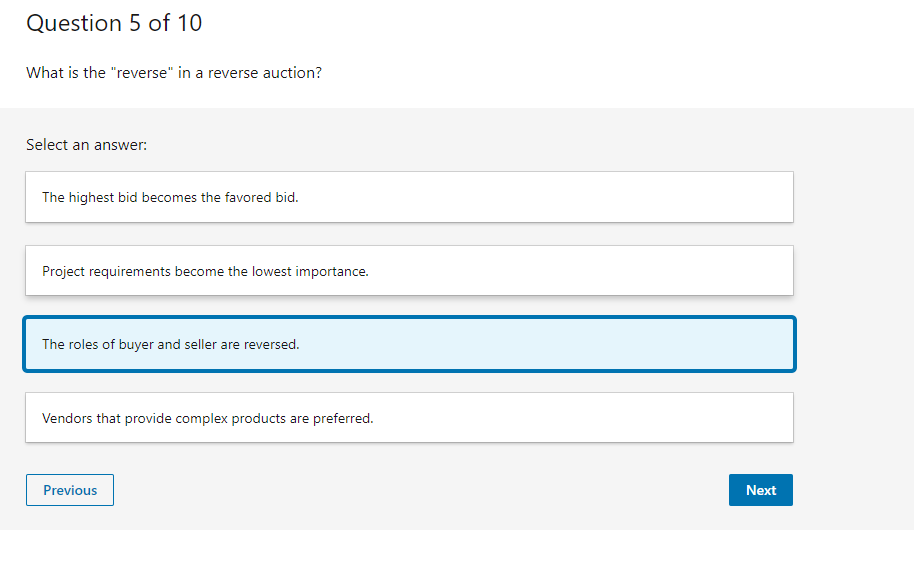
Task: Click the quoted word "reverse" in the question
Action: point(142,73)
